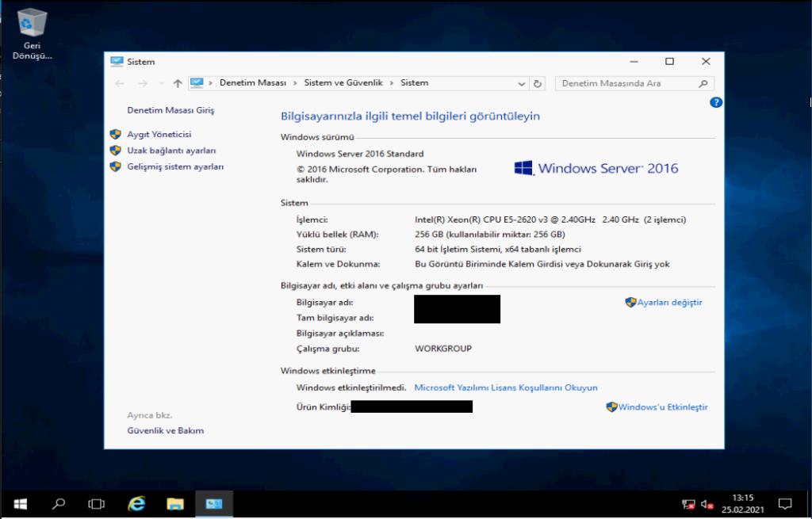Open Task View from taskbar
812x519 pixels.
point(96,504)
